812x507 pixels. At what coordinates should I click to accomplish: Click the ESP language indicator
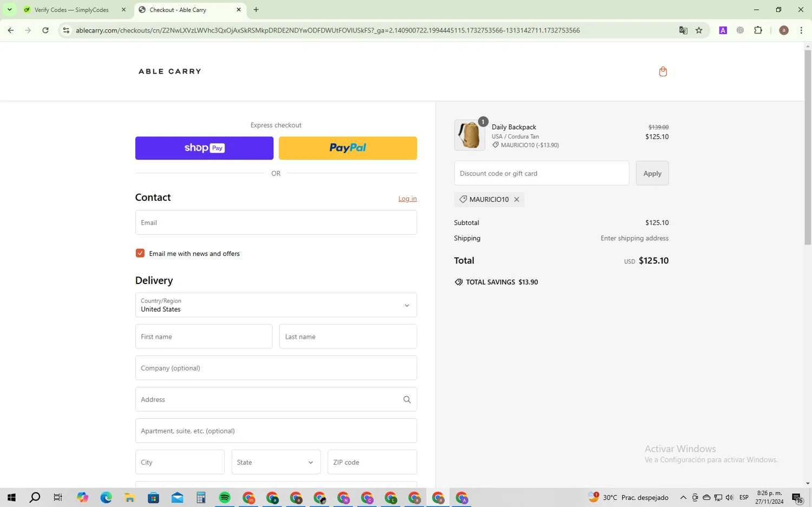pyautogui.click(x=744, y=498)
